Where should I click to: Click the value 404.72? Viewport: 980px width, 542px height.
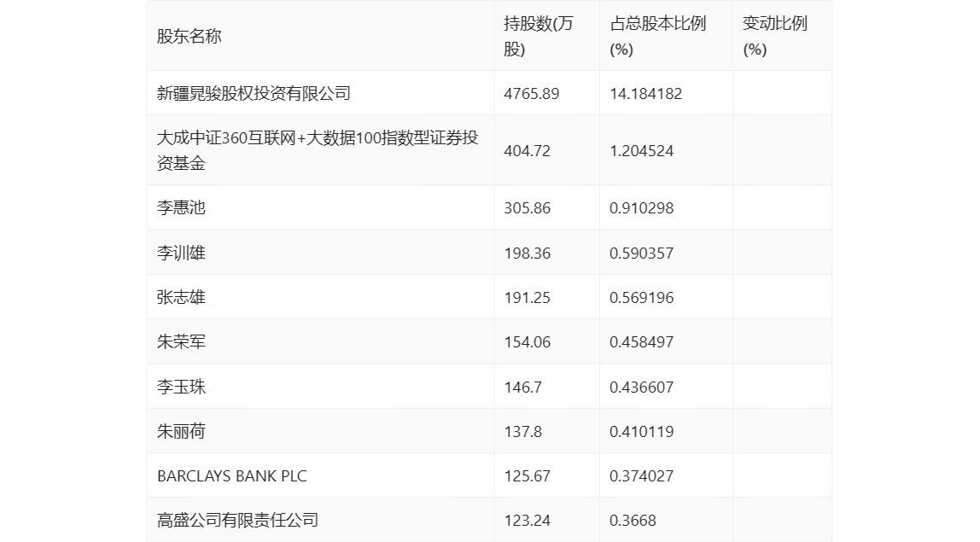(x=527, y=151)
